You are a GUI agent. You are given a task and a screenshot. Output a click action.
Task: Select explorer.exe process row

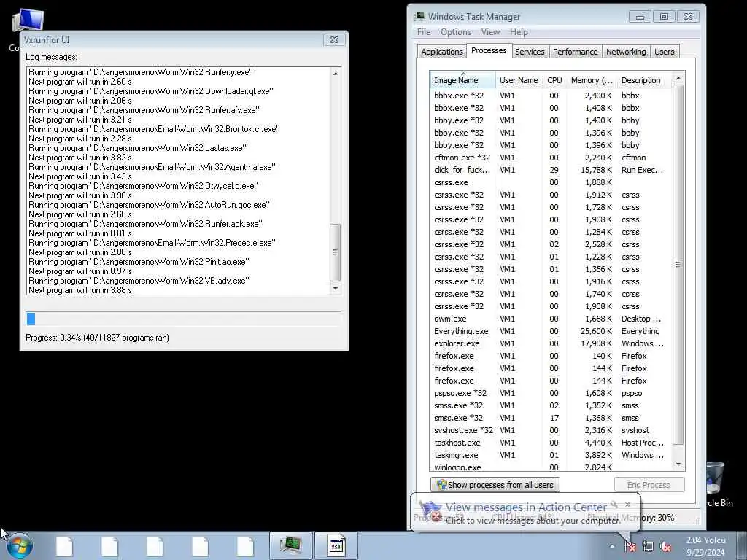550,343
